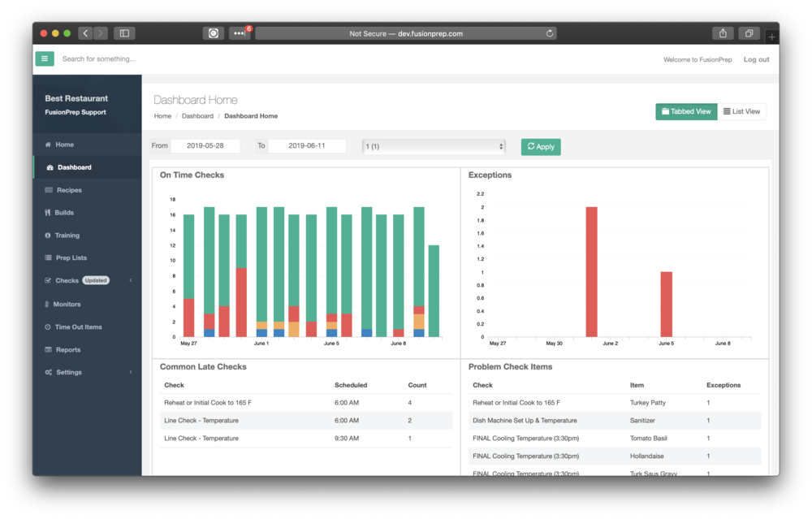Open a new Safari tab

[x=771, y=37]
